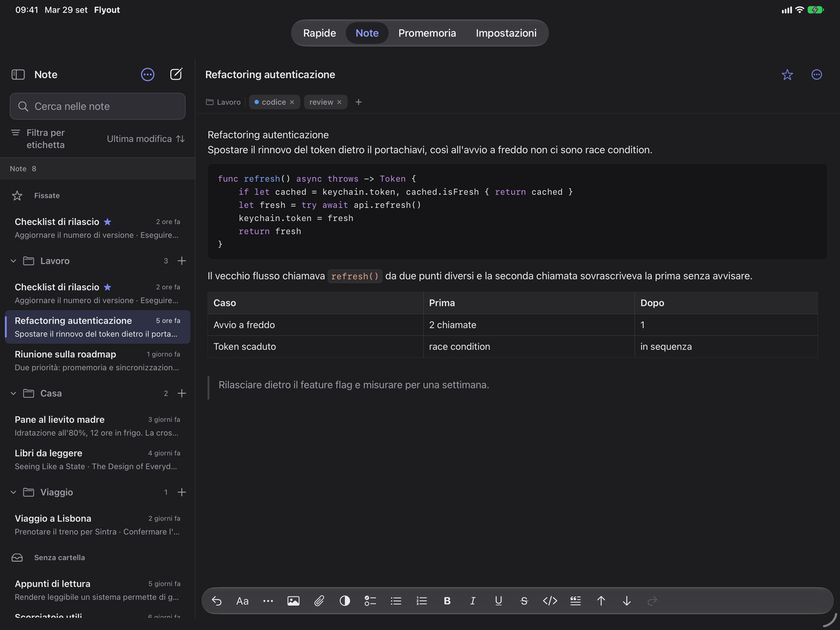Click the Cerca nelle note search field

[x=98, y=106]
